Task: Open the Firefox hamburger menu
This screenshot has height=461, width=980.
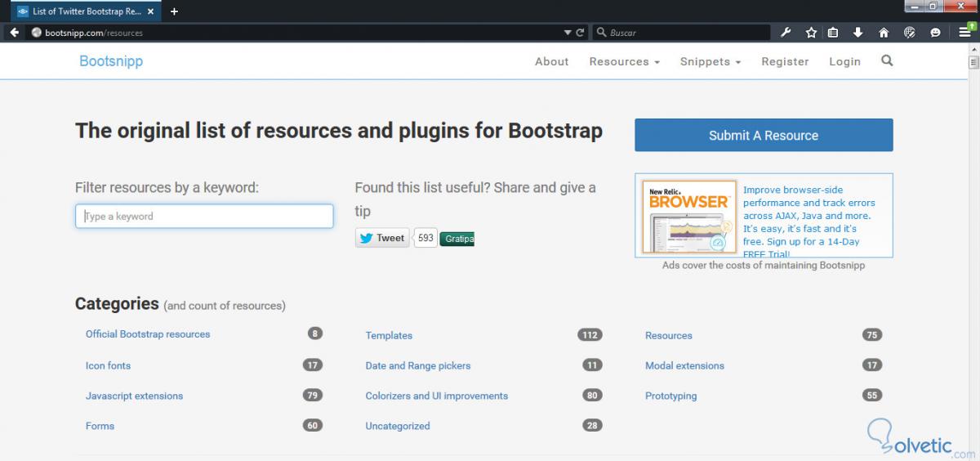Action: coord(965,33)
